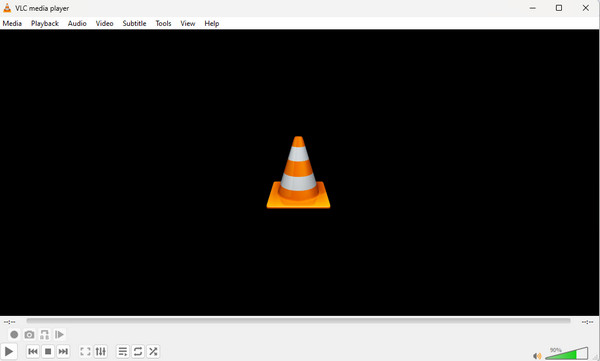Screen dimensions: 600x361
Task: Click the elapsed time label
Action: click(10, 322)
